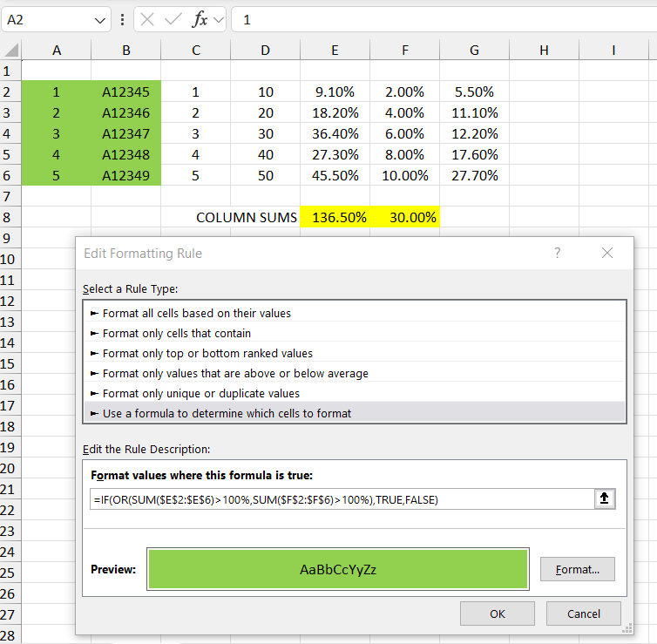The image size is (657, 644).
Task: Click cell containing A12349
Action: coord(126,175)
